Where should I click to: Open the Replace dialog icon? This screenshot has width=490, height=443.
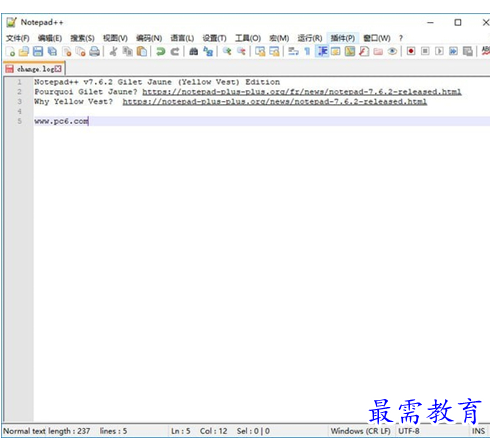(208, 51)
